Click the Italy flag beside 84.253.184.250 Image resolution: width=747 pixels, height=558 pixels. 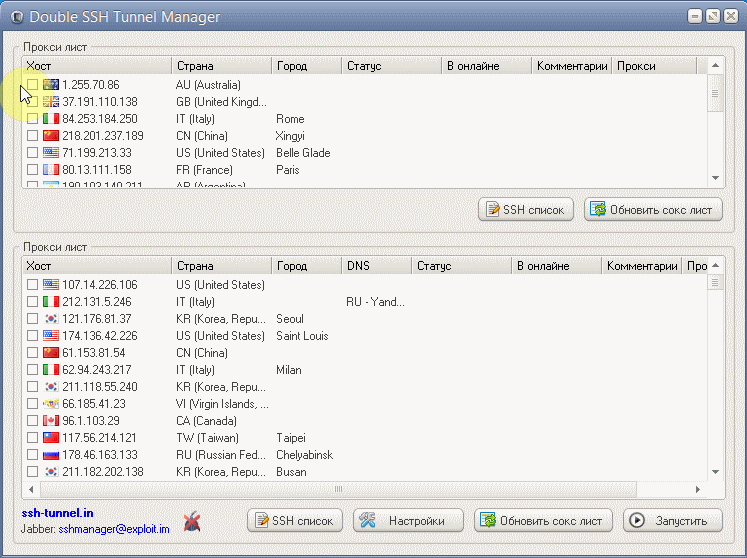[51, 119]
